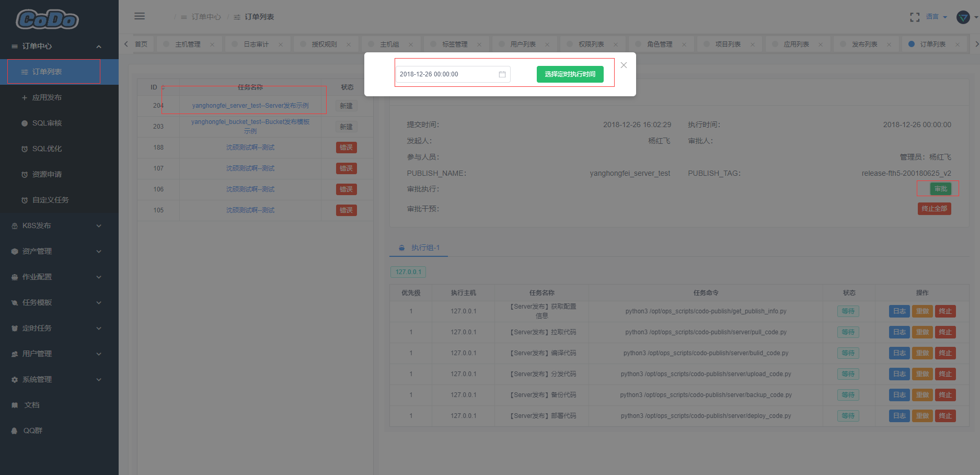The width and height of the screenshot is (980, 475).
Task: Close the 主机组 tab
Action: click(x=411, y=44)
